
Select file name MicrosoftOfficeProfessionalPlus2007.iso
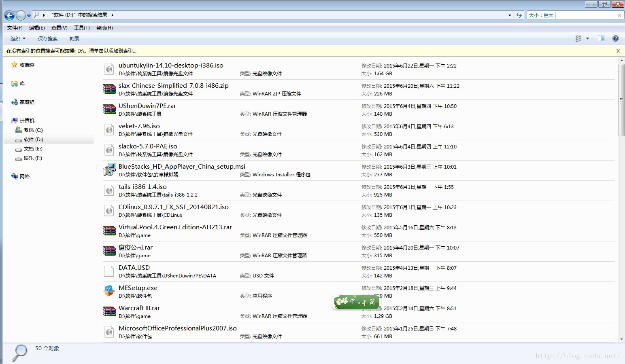click(178, 328)
